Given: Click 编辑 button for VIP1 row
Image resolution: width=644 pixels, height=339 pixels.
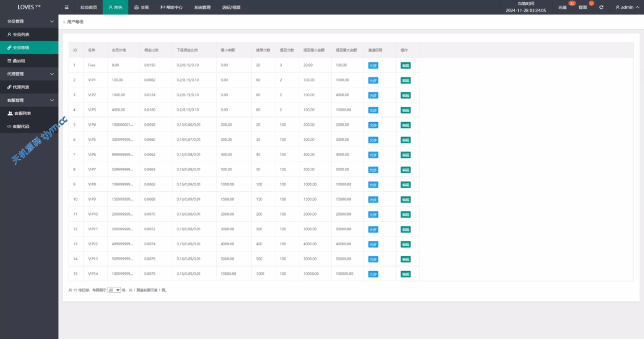Looking at the screenshot, I should click(x=405, y=81).
